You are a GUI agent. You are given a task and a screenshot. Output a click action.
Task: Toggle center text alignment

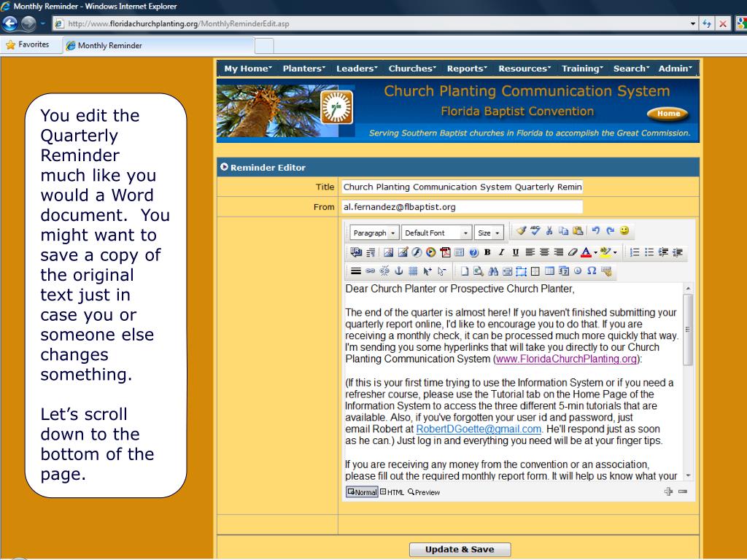(544, 252)
